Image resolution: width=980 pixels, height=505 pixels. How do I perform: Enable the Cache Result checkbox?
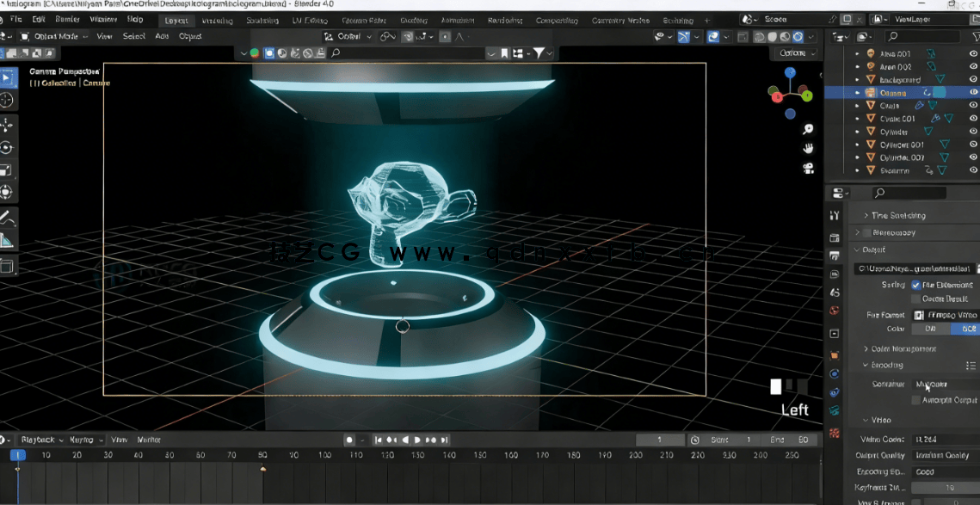915,299
